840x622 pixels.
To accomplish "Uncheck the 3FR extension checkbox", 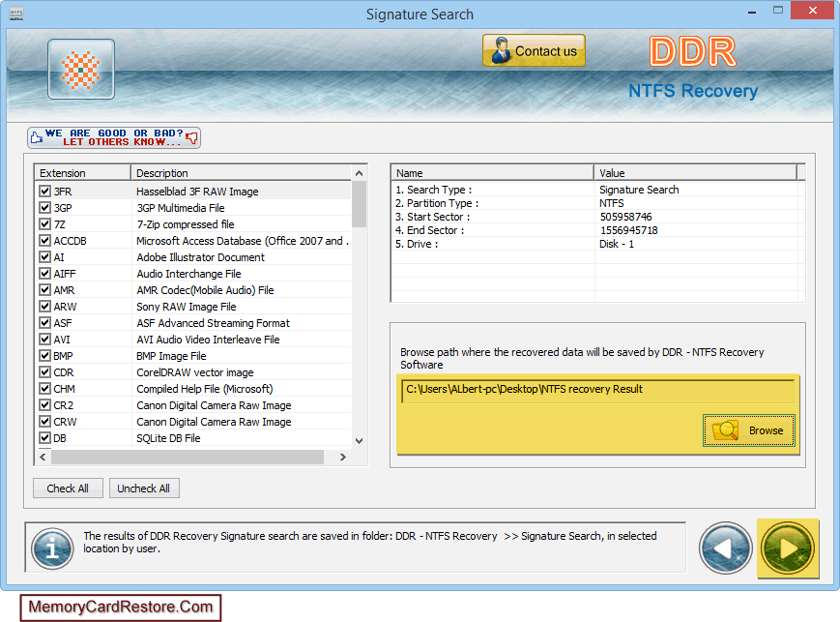I will click(x=44, y=192).
